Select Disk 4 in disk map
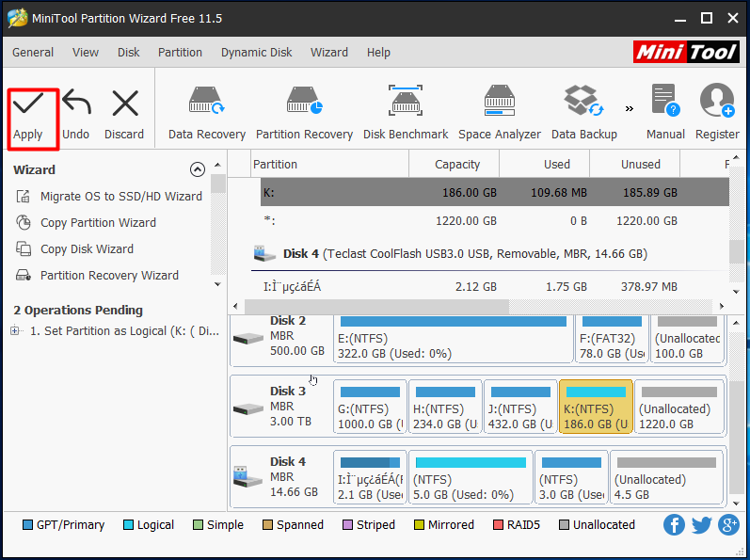 282,476
